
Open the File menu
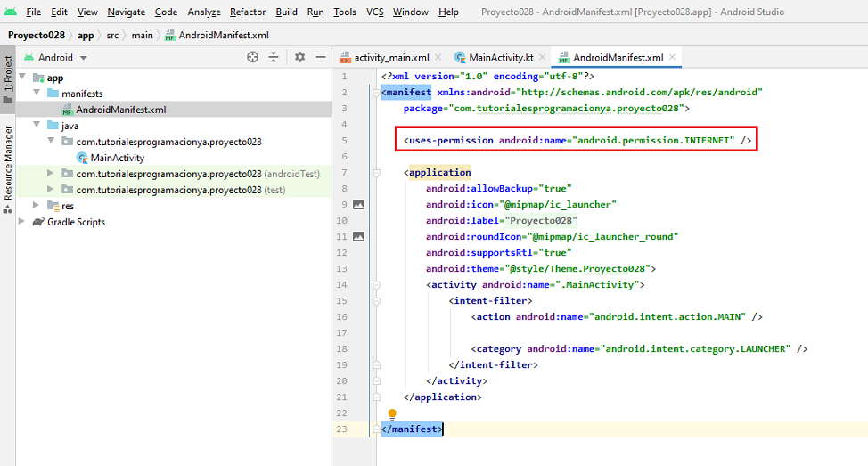click(33, 12)
